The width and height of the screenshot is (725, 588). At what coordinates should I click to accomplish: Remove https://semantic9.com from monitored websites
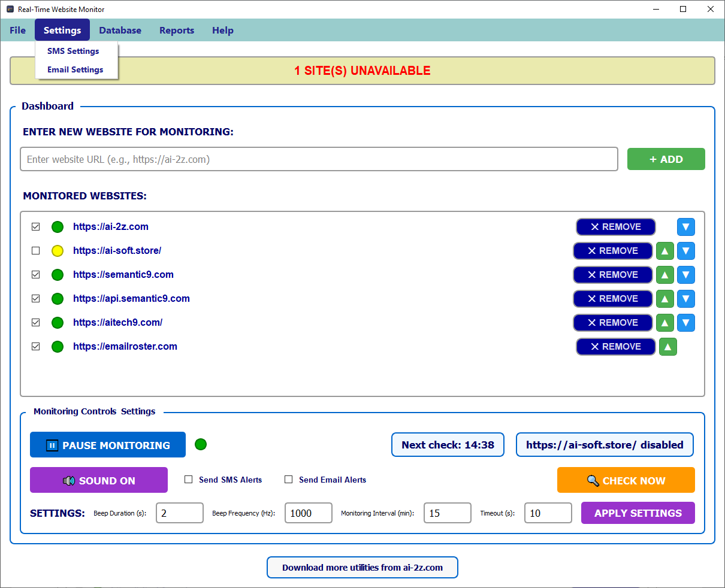[x=612, y=275]
